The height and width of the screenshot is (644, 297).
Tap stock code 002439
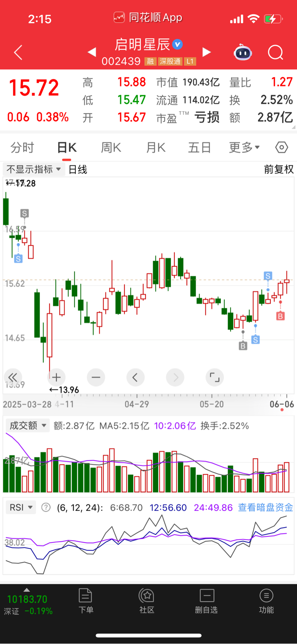(x=121, y=61)
